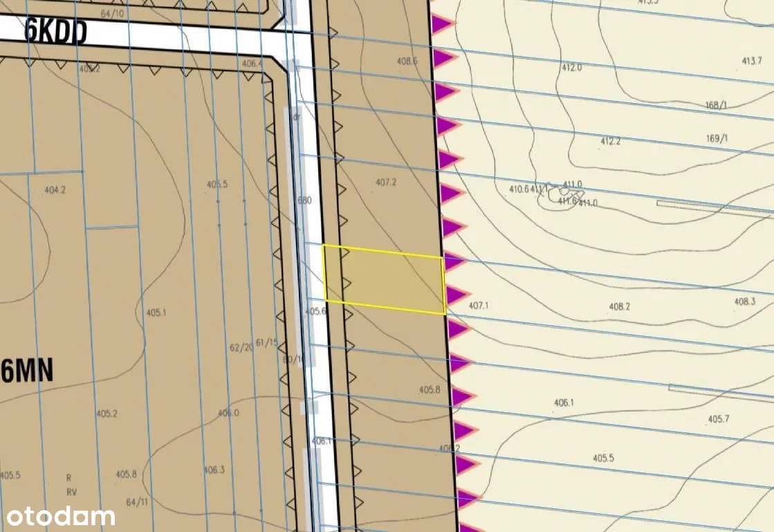
Task: Click the purple triangle beside the 407.1 label
Action: [x=455, y=295]
